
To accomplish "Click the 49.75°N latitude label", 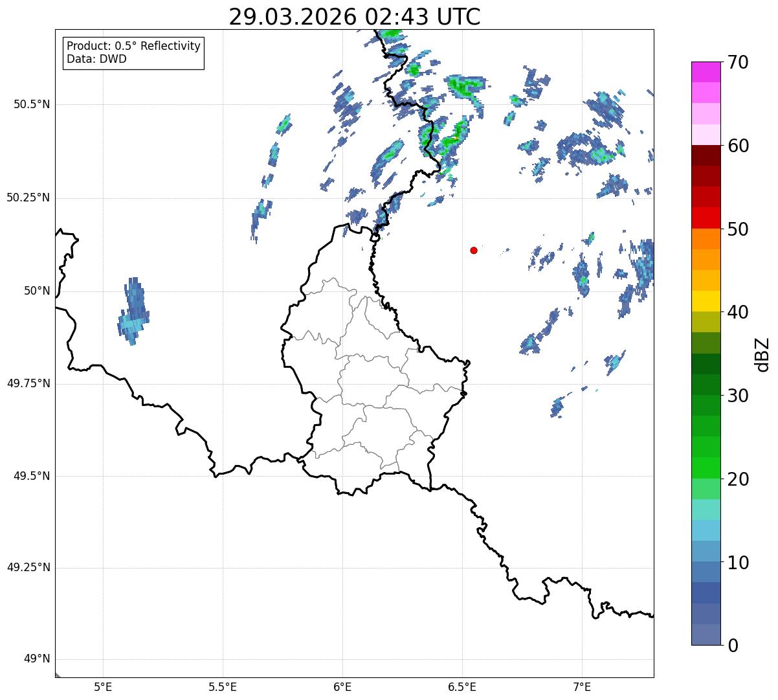I will (x=28, y=383).
